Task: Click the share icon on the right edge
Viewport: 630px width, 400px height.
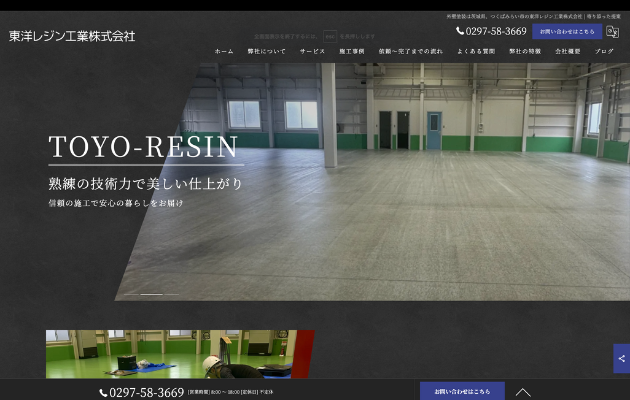Action: point(622,359)
